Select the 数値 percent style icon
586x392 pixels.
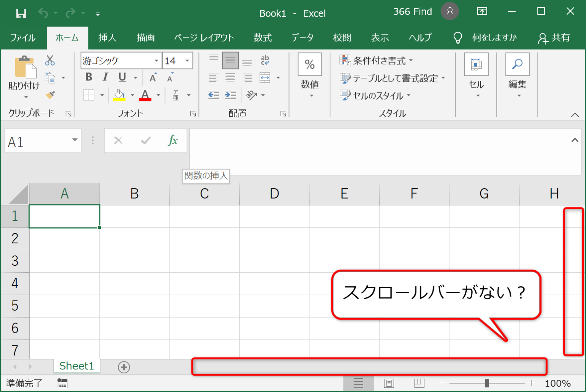click(309, 65)
